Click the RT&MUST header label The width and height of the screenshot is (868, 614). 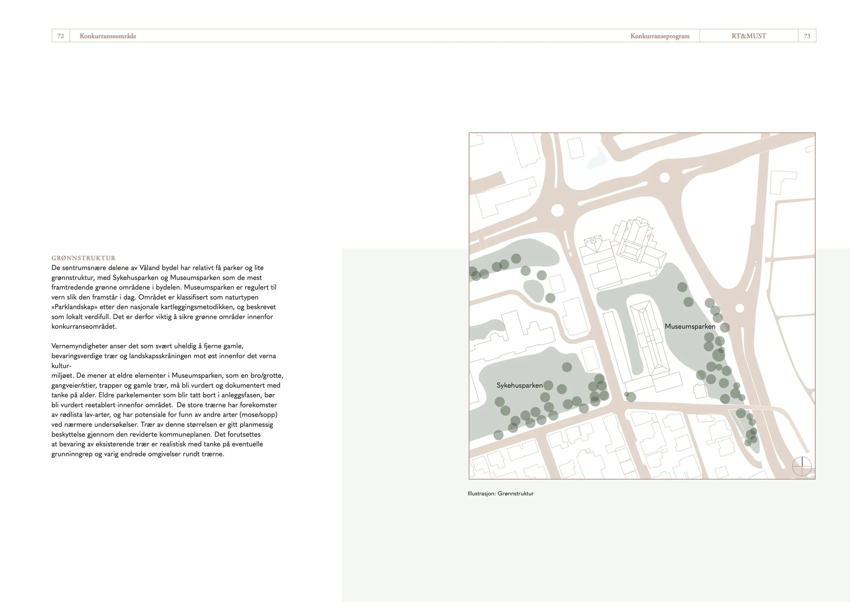point(749,36)
